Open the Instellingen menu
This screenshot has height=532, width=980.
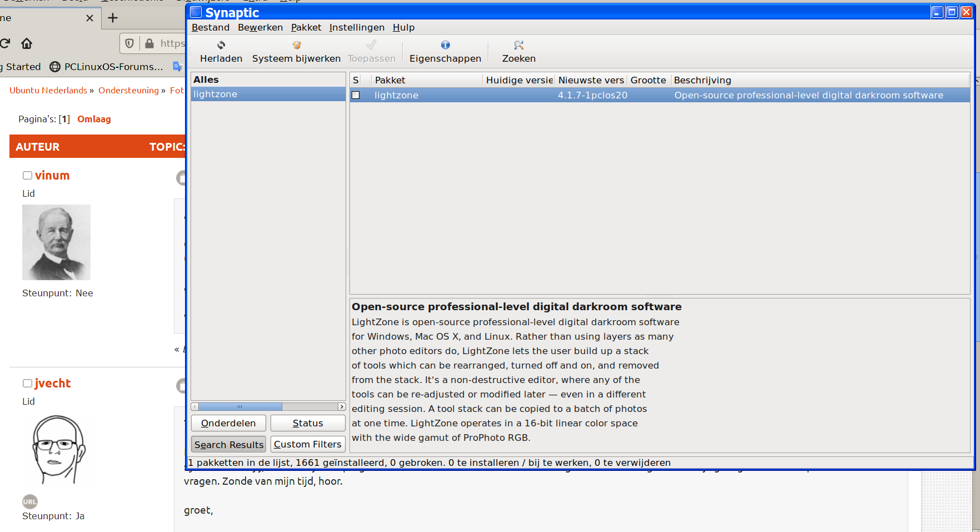(357, 27)
